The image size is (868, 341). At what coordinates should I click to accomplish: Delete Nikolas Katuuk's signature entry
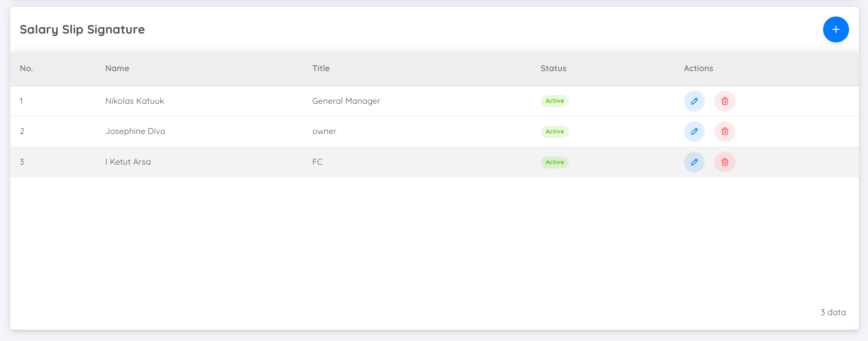(x=725, y=101)
